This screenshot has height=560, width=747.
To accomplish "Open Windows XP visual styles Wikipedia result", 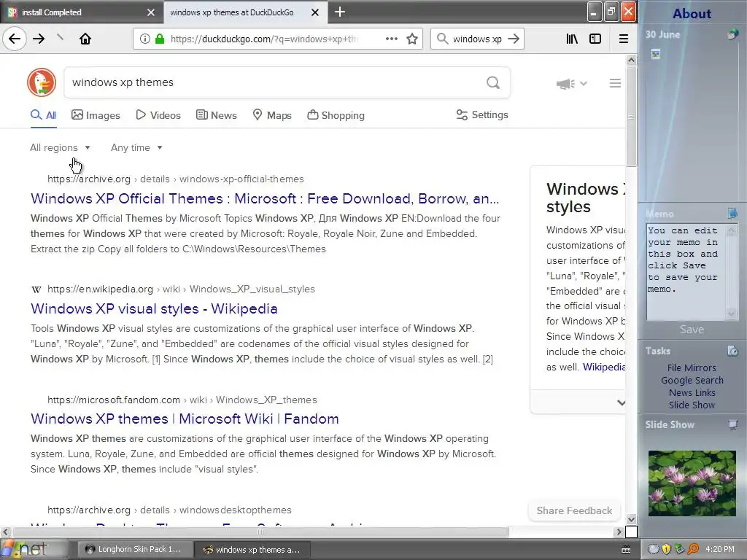I will (154, 308).
